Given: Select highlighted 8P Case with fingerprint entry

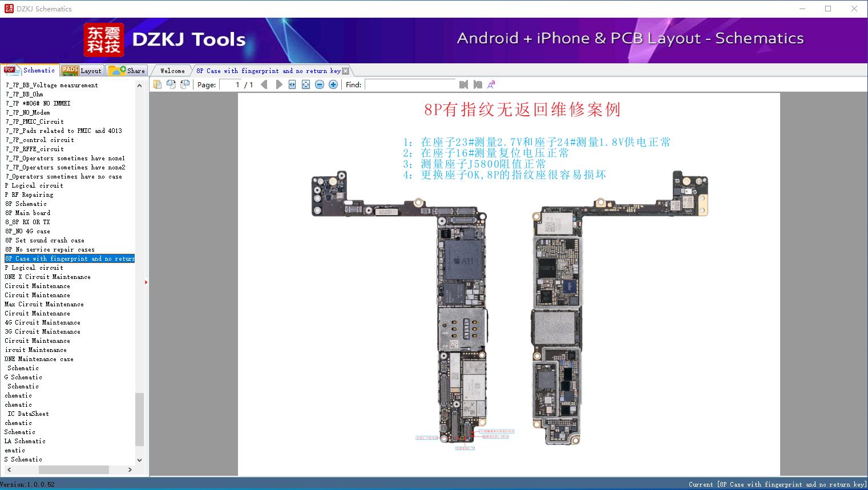Looking at the screenshot, I should pyautogui.click(x=70, y=258).
